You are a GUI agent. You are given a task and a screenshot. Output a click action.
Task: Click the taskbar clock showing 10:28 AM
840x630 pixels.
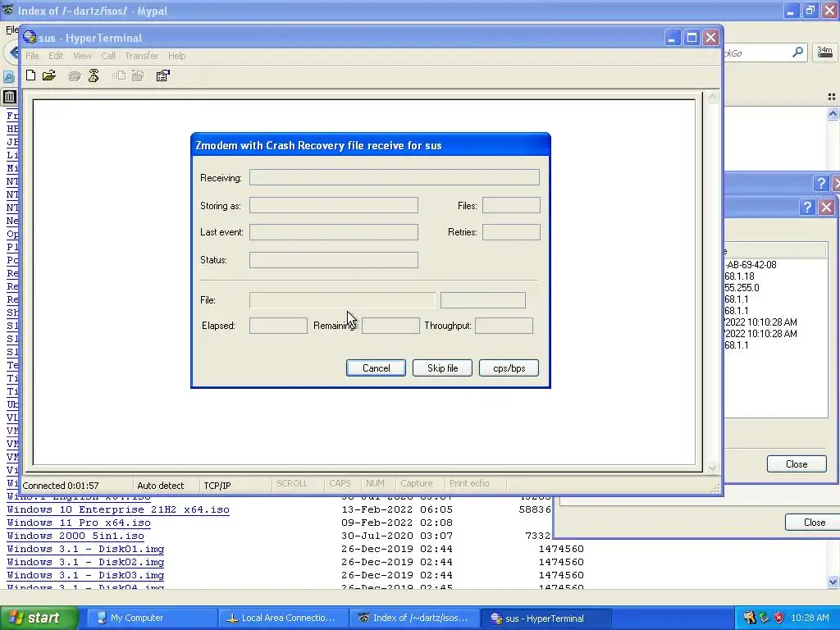tap(810, 618)
